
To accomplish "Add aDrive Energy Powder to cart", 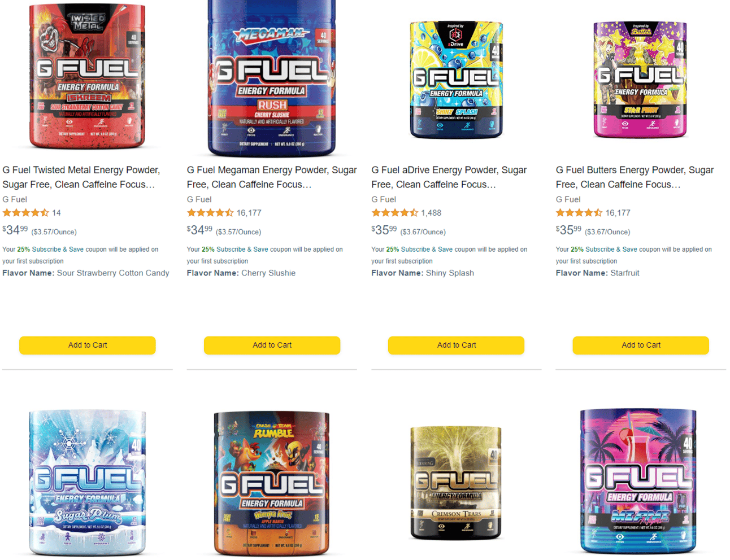I will click(x=457, y=345).
